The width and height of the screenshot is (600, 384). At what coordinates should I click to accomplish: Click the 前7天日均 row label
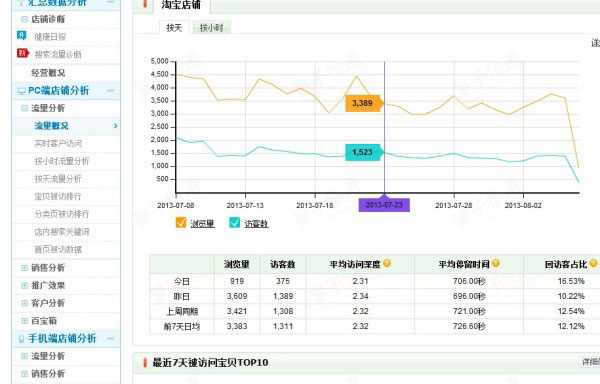tap(182, 327)
